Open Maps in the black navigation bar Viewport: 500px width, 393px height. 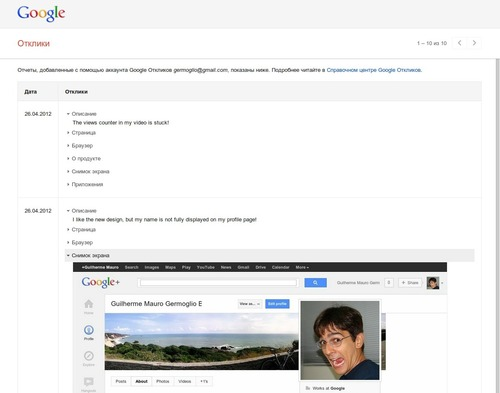(170, 267)
